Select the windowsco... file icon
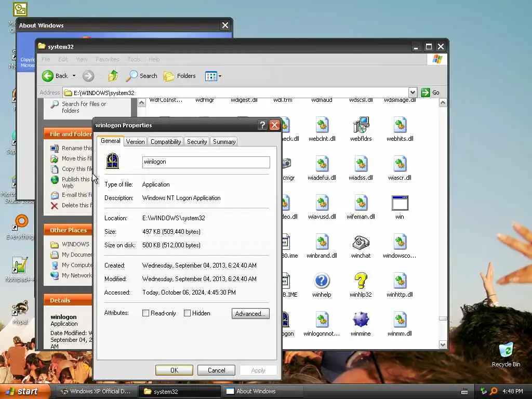The image size is (532, 399). tap(400, 242)
